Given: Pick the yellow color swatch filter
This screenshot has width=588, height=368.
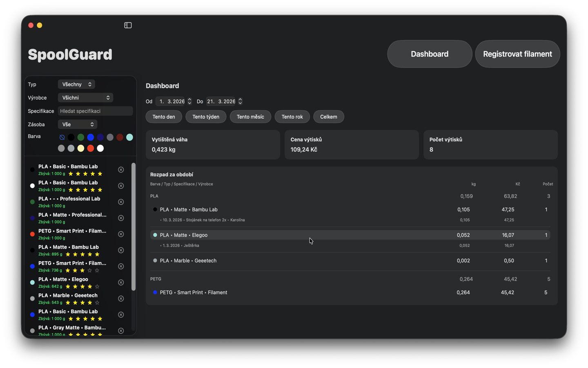Looking at the screenshot, I should 81,148.
